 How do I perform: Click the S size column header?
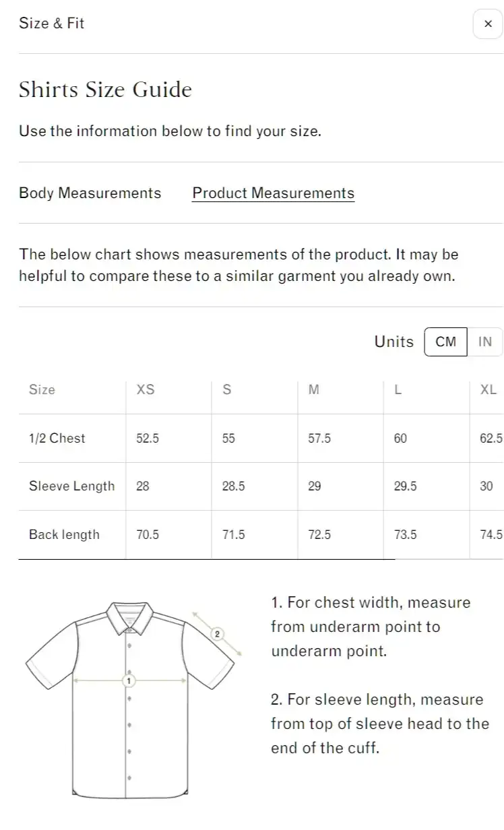[x=227, y=389]
